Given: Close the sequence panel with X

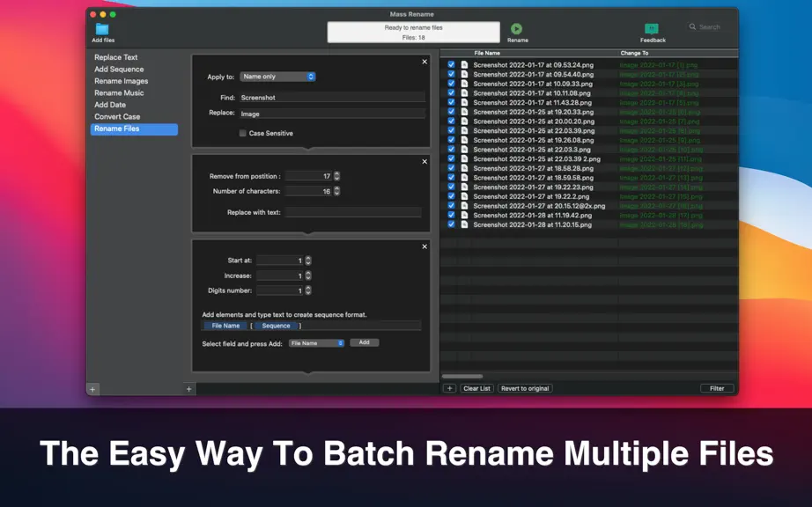Looking at the screenshot, I should coord(424,246).
